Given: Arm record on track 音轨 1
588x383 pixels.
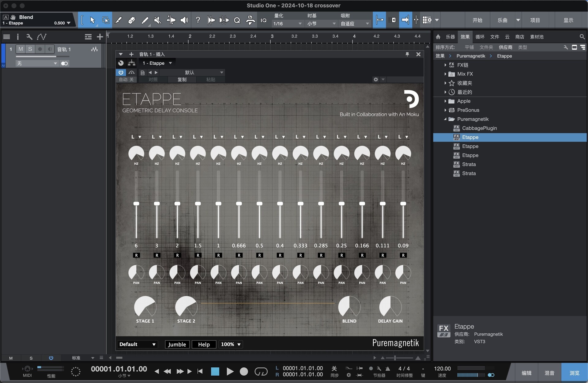Looking at the screenshot, I should point(40,49).
